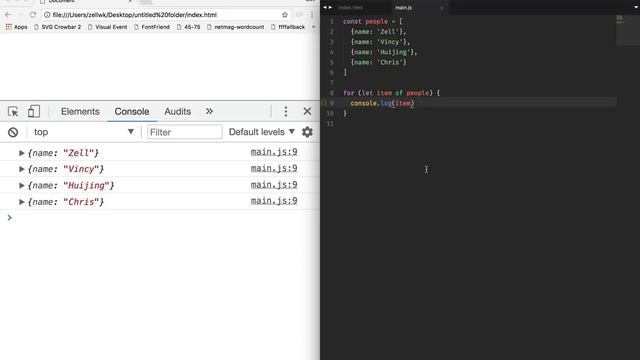Screen dimensions: 640x360
Task: Open main.js:9 link on Chris row
Action: point(274,201)
